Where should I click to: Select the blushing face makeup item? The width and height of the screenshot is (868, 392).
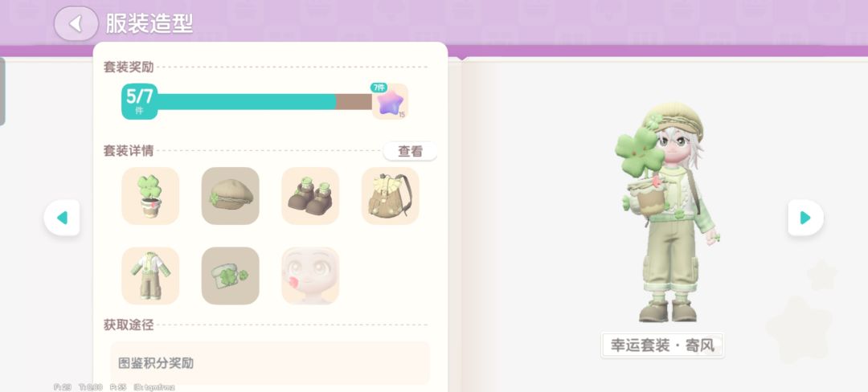pos(310,276)
